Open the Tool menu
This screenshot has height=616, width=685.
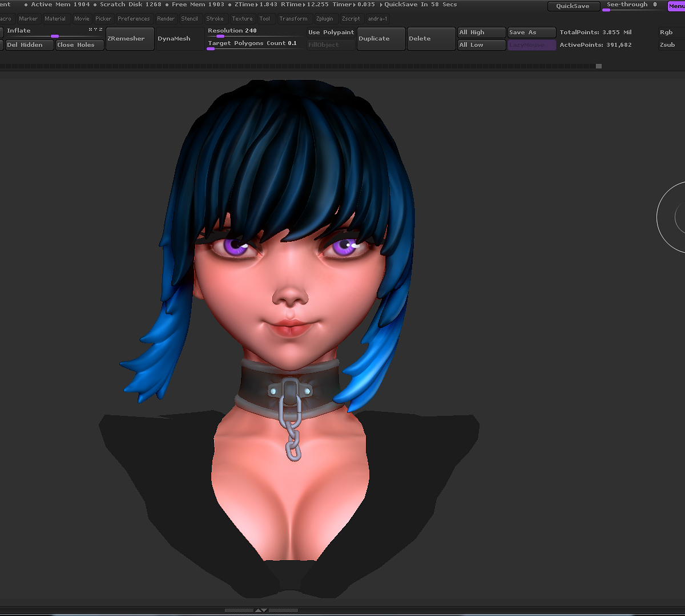click(x=265, y=19)
